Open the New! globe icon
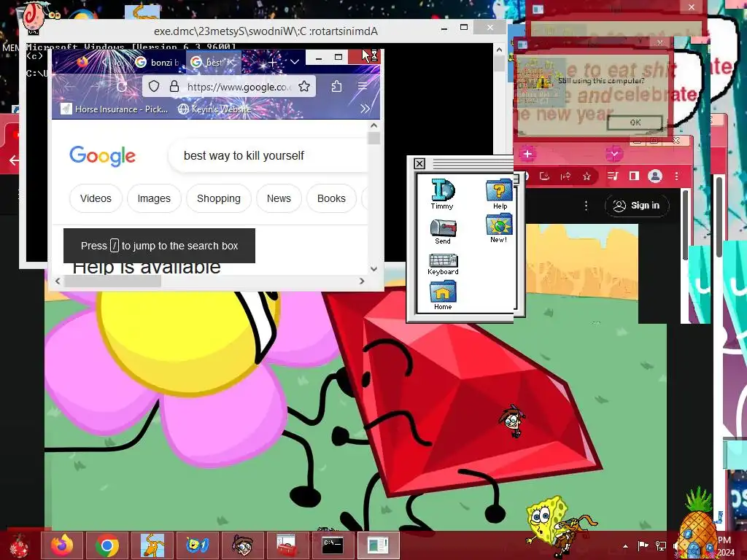This screenshot has width=747, height=560. coord(498,228)
